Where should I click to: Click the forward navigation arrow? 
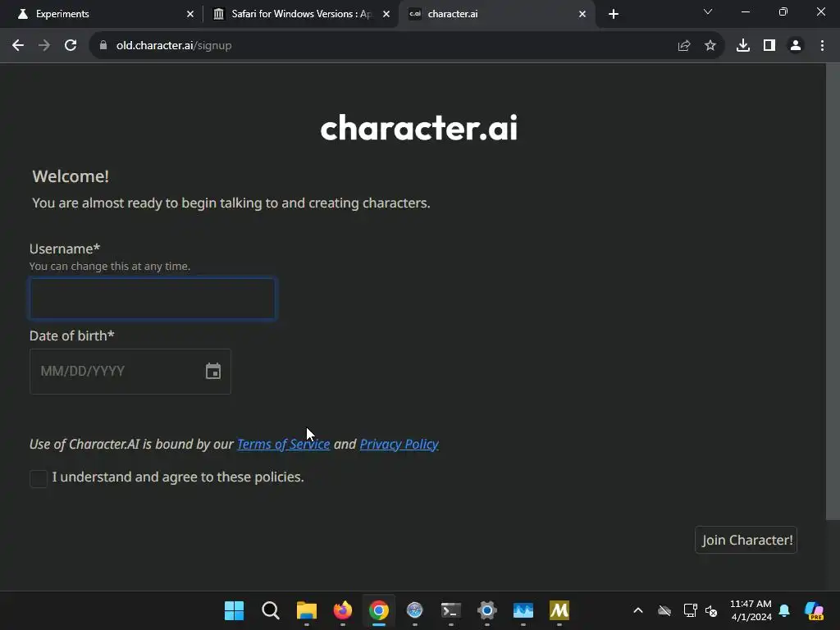click(x=44, y=46)
